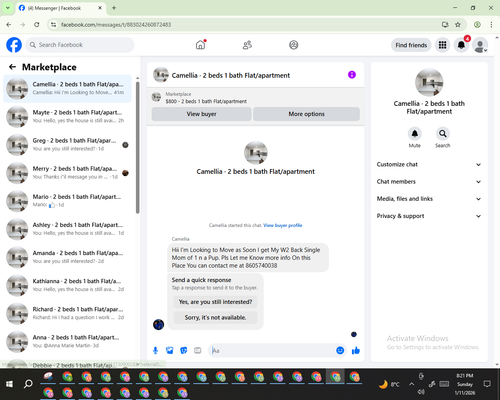Open the Groups icon in top navigation

pos(293,45)
